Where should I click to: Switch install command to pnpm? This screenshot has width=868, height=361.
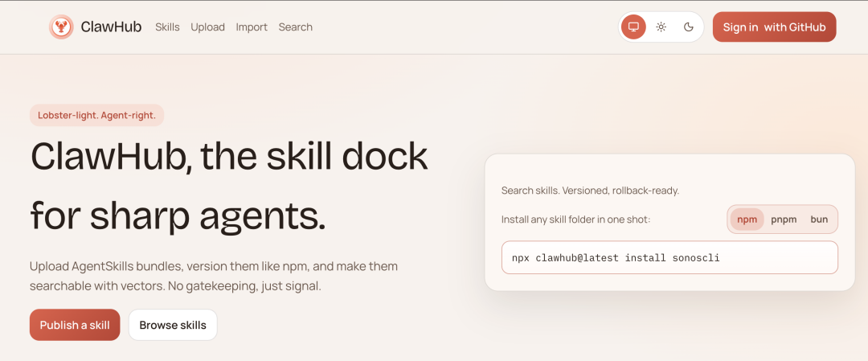[784, 219]
